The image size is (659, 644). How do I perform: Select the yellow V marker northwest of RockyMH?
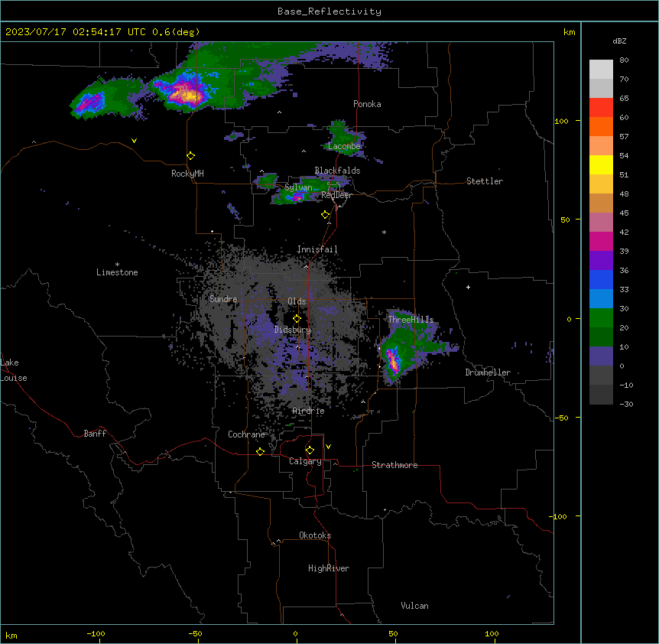pyautogui.click(x=134, y=141)
